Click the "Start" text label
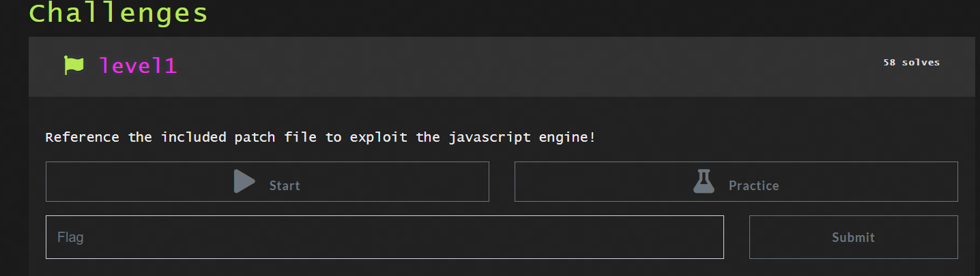The height and width of the screenshot is (276, 980). (285, 185)
